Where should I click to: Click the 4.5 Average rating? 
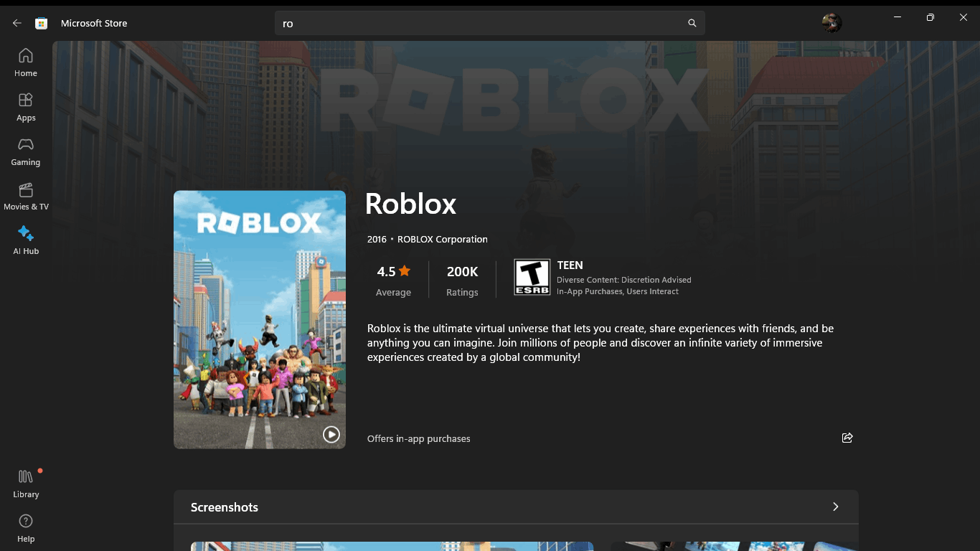(393, 280)
